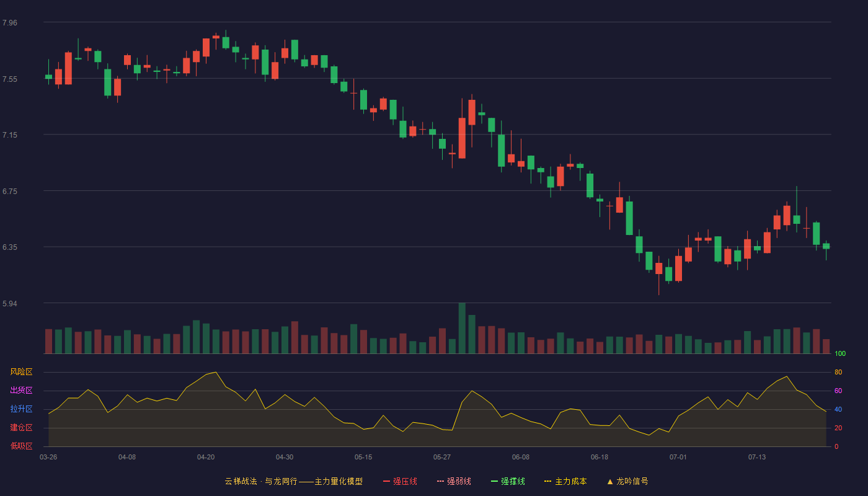Toggle the 强压线 legend series

point(400,481)
